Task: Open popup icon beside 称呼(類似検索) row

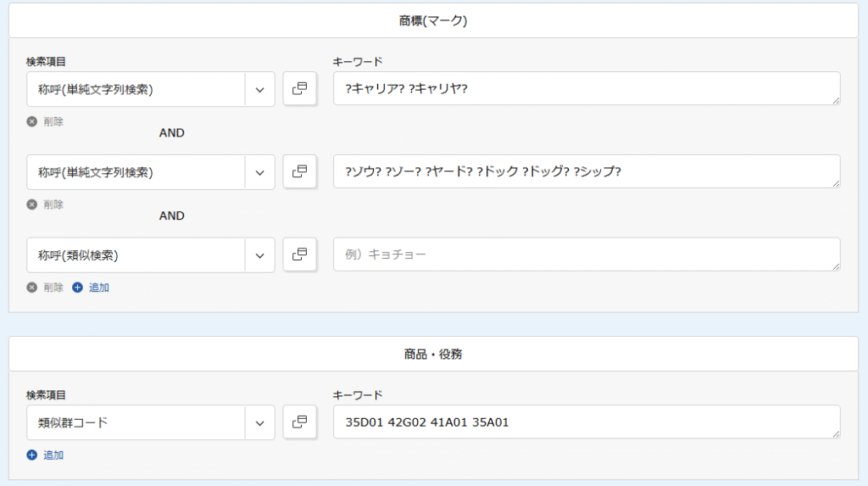Action: pyautogui.click(x=299, y=255)
